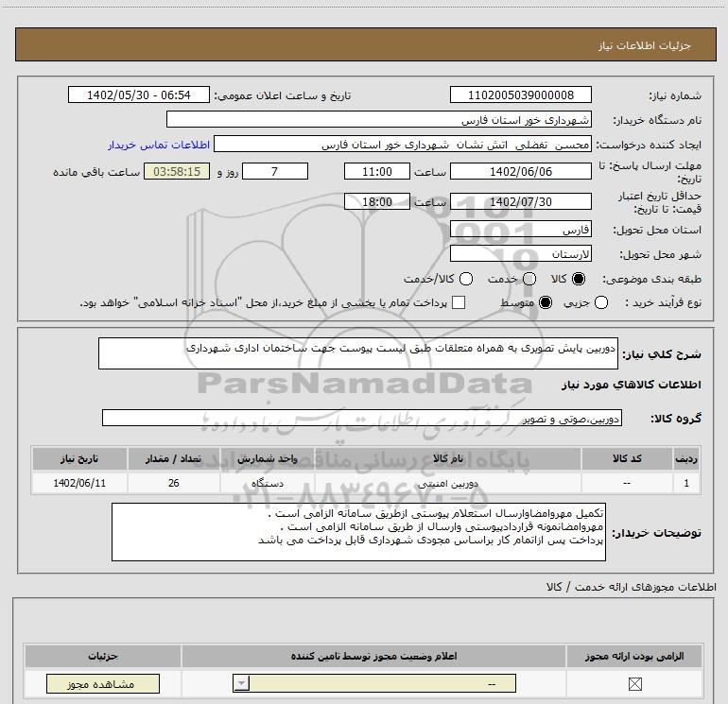Click the ردیف column header

pos(686,458)
